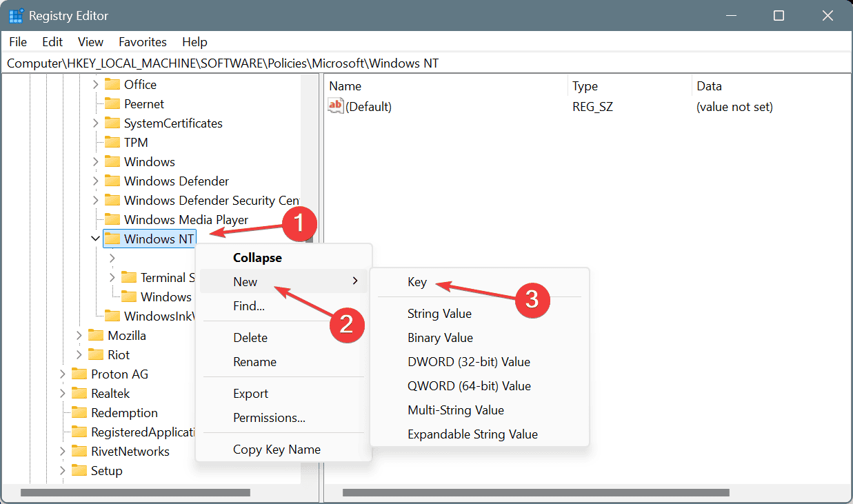The height and width of the screenshot is (504, 853).
Task: Create a new String Value
Action: [x=479, y=313]
